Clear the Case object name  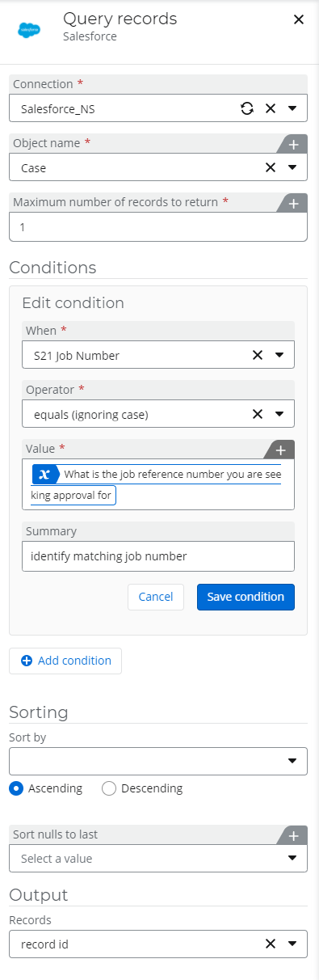271,167
